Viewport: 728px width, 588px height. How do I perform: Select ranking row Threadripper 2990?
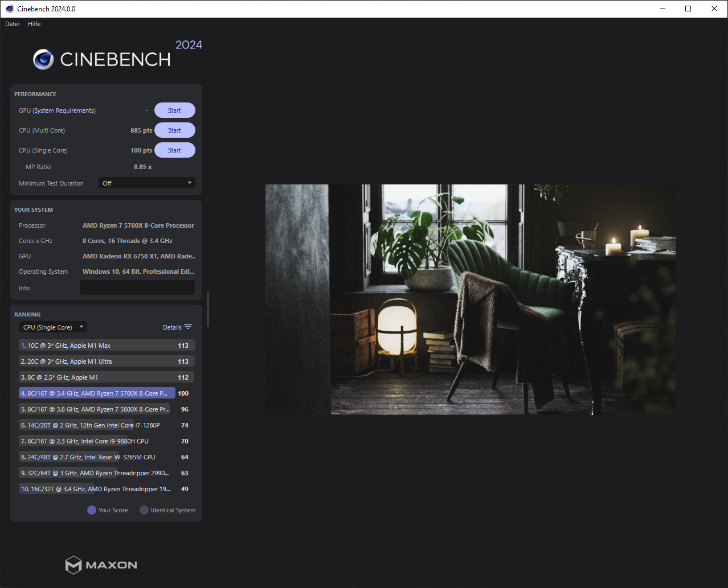107,473
